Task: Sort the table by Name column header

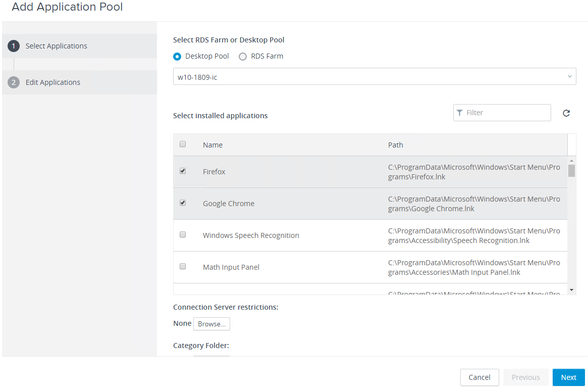Action: click(x=212, y=145)
